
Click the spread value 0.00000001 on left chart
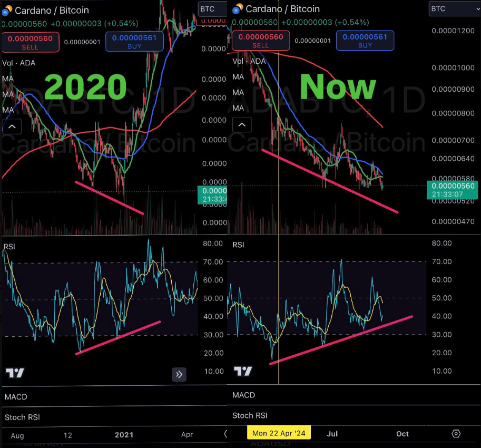tap(82, 42)
